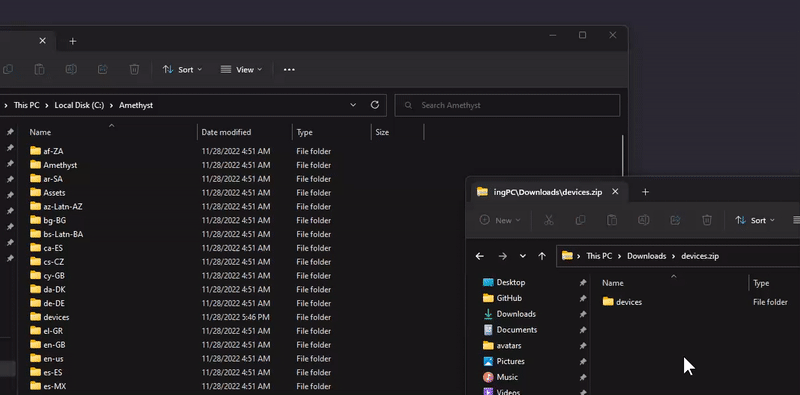Image resolution: width=800 pixels, height=395 pixels.
Task: Add a new tab in the Amethyst window
Action: [72, 41]
